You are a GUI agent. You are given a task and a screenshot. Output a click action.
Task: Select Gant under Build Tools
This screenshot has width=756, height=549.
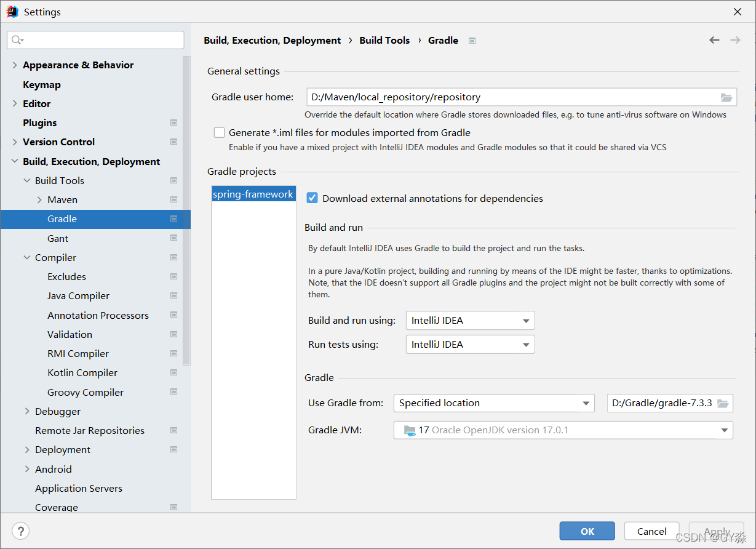[x=58, y=239]
